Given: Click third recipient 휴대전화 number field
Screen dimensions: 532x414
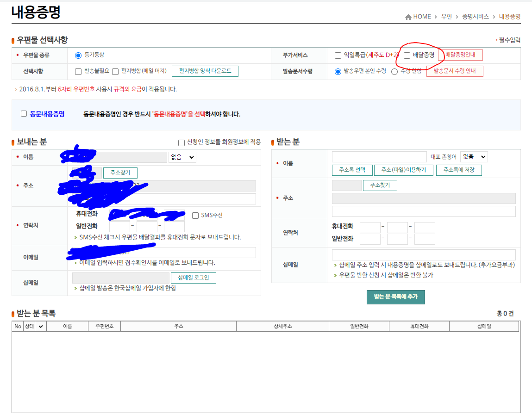Looking at the screenshot, I should [425, 228].
